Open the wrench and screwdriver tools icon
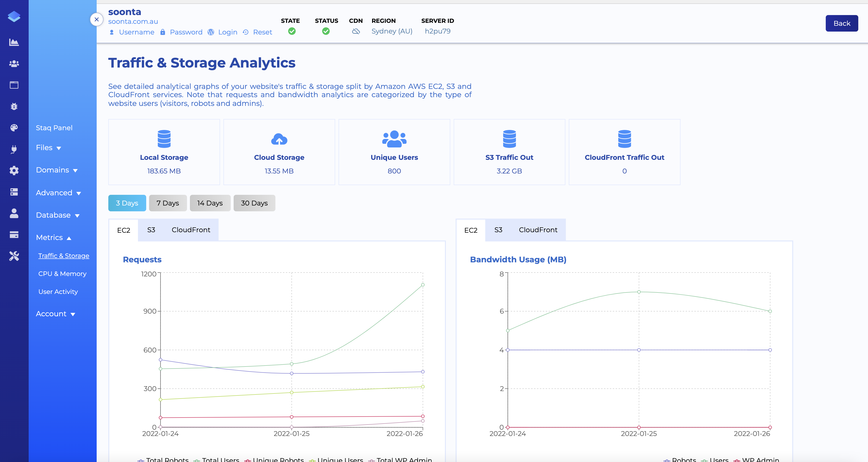 coord(14,256)
